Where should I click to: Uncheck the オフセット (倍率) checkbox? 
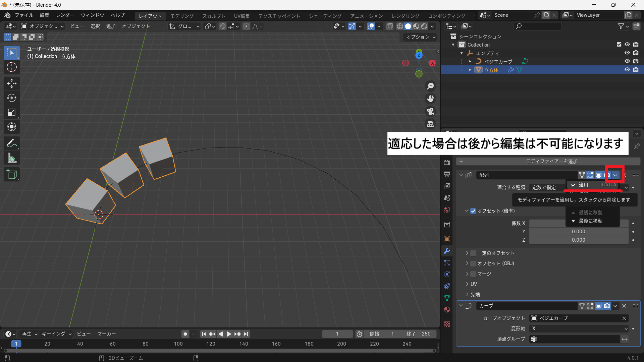tap(473, 211)
